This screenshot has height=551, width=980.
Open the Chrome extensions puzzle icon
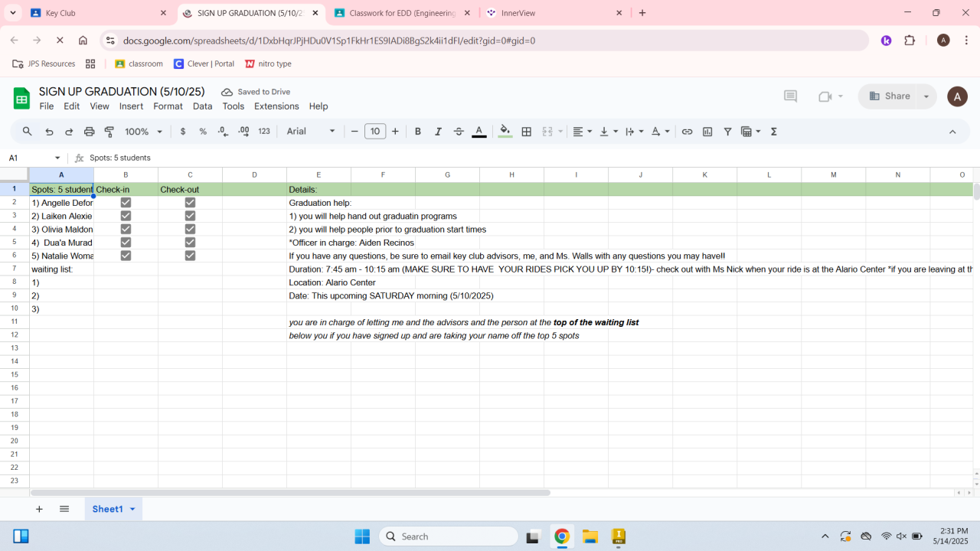point(910,41)
